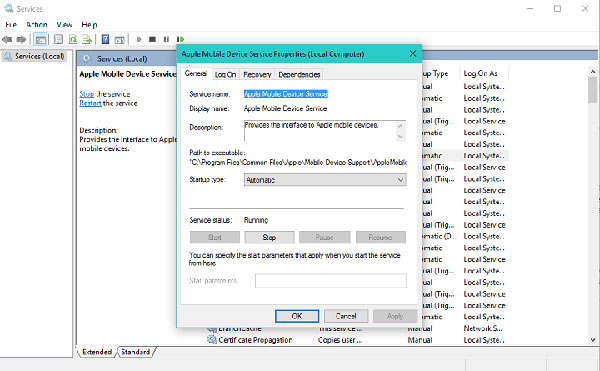
Task: Export the list using toolbar icon
Action: point(87,39)
